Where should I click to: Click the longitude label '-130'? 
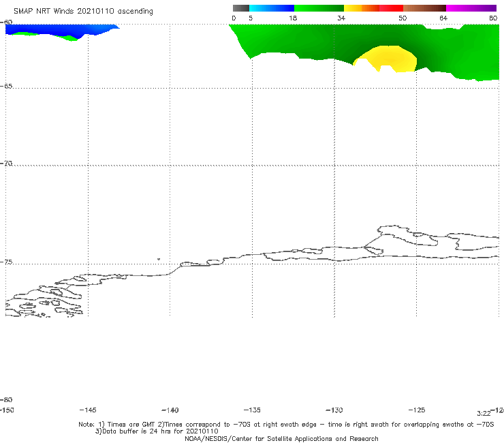coord(334,410)
